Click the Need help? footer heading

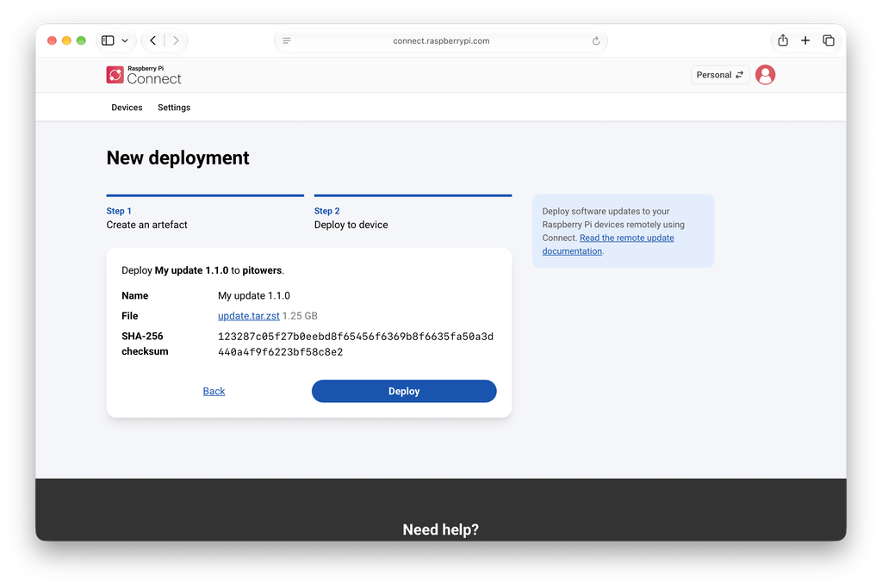440,529
